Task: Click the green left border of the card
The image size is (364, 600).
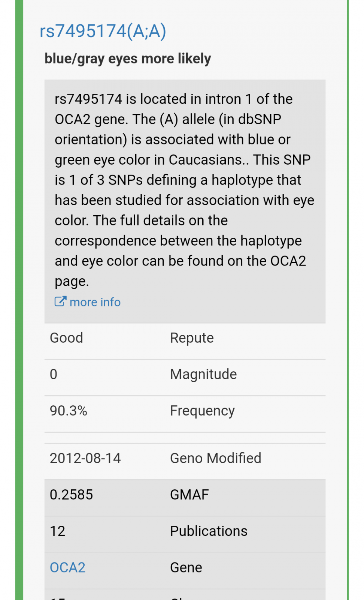Action: tap(19, 300)
